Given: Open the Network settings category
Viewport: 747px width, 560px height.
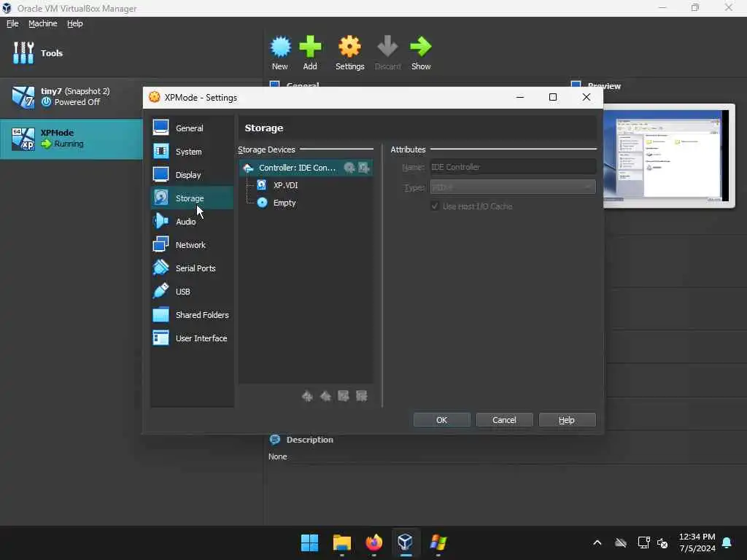Looking at the screenshot, I should 192,245.
